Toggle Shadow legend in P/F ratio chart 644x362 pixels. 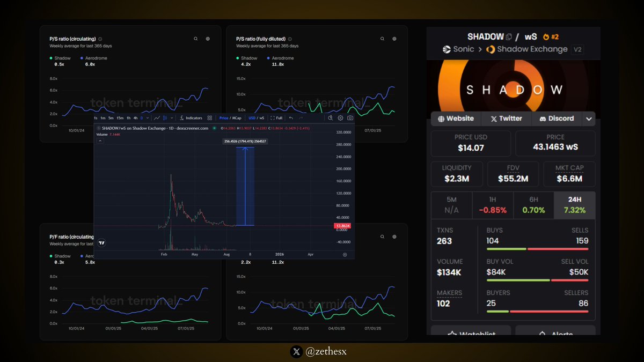click(x=60, y=256)
